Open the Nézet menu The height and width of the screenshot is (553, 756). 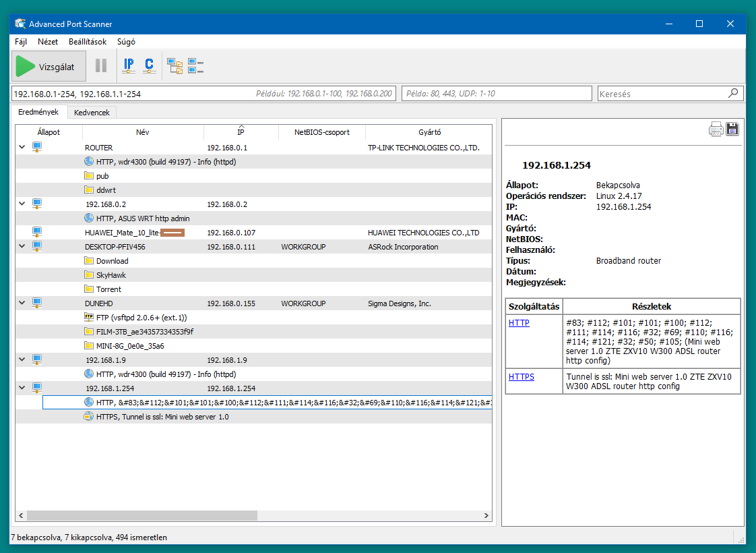pyautogui.click(x=48, y=42)
